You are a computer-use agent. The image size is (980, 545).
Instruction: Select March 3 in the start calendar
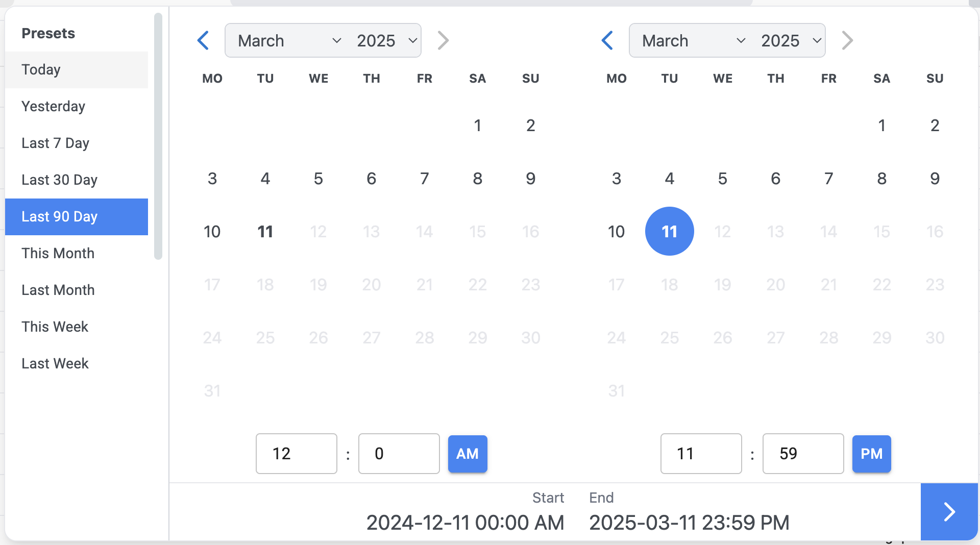coord(212,179)
